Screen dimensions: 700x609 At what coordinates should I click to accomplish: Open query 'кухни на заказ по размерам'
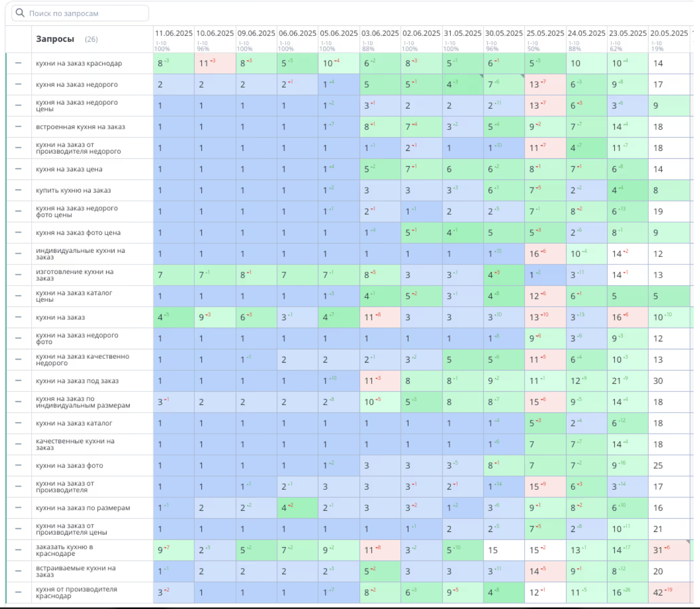[83, 508]
